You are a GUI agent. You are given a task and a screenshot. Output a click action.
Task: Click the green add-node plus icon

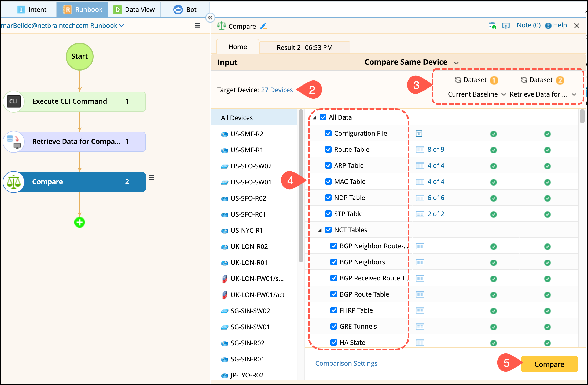(80, 222)
